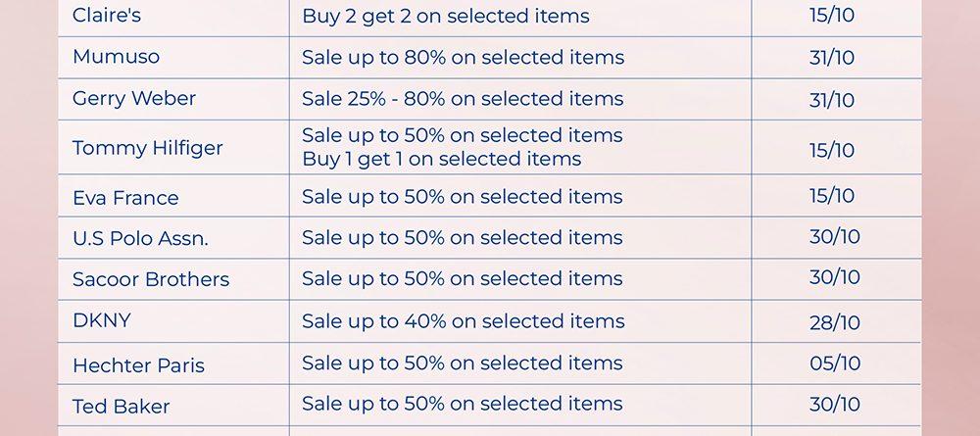Click the Sale up to 80% offer
This screenshot has width=980, height=436.
tap(463, 57)
